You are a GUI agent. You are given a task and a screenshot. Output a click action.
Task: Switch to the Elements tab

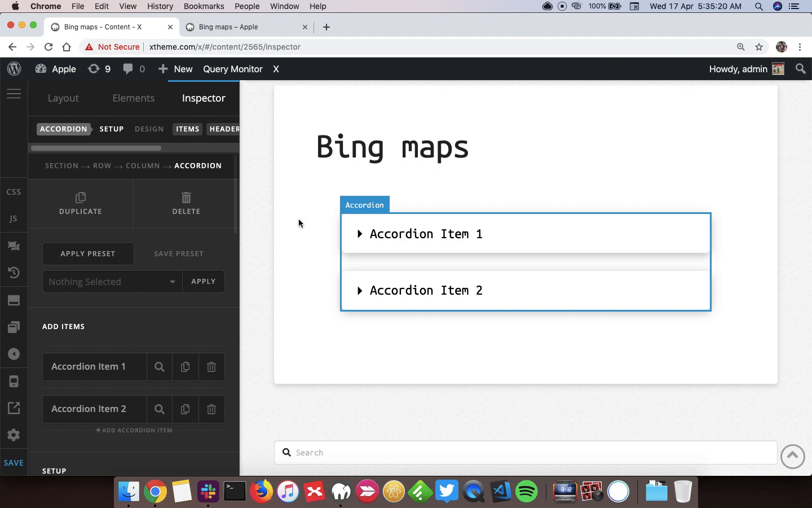133,98
